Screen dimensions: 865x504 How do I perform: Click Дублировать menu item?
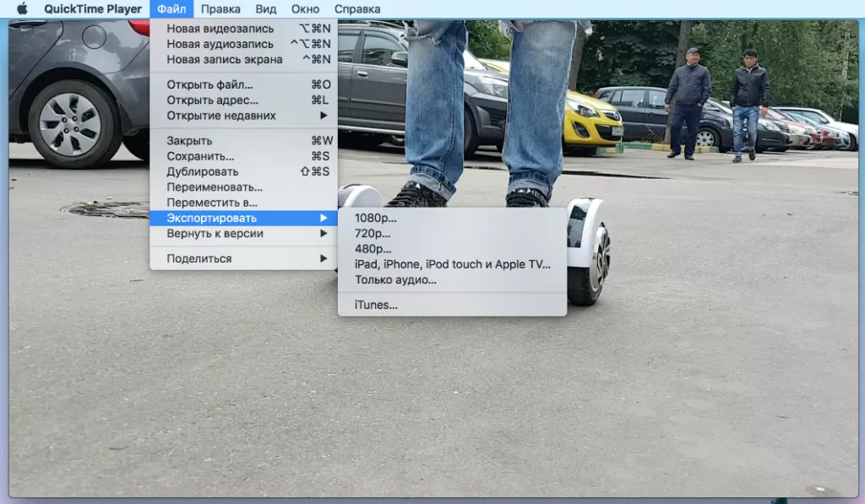click(x=203, y=171)
